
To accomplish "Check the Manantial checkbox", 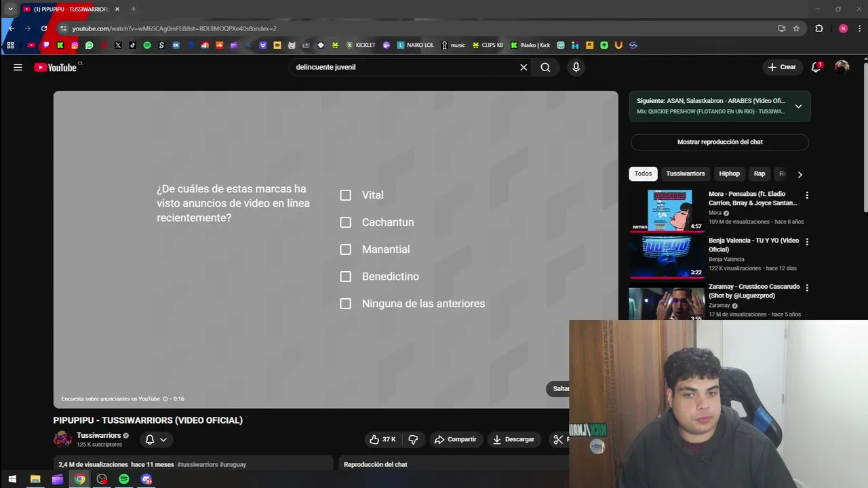I will [346, 249].
